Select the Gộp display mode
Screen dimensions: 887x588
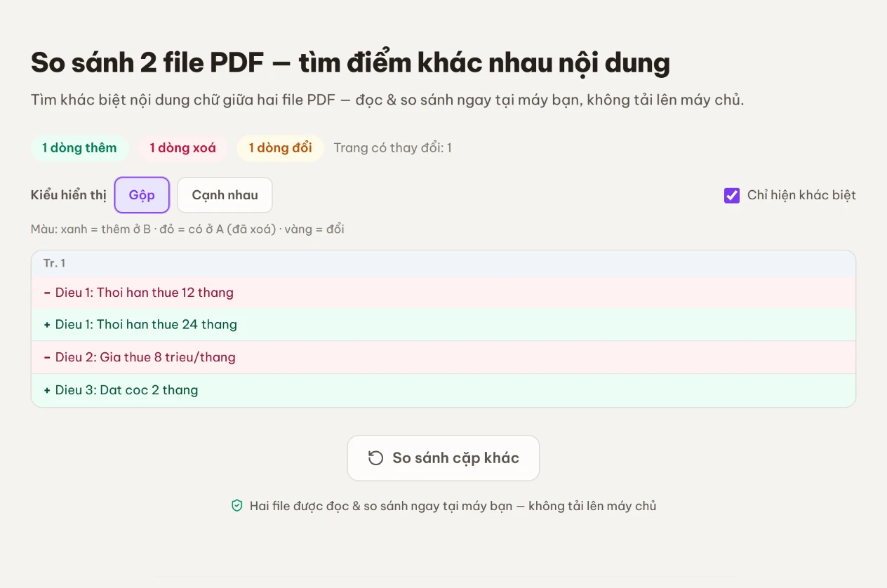click(x=142, y=195)
